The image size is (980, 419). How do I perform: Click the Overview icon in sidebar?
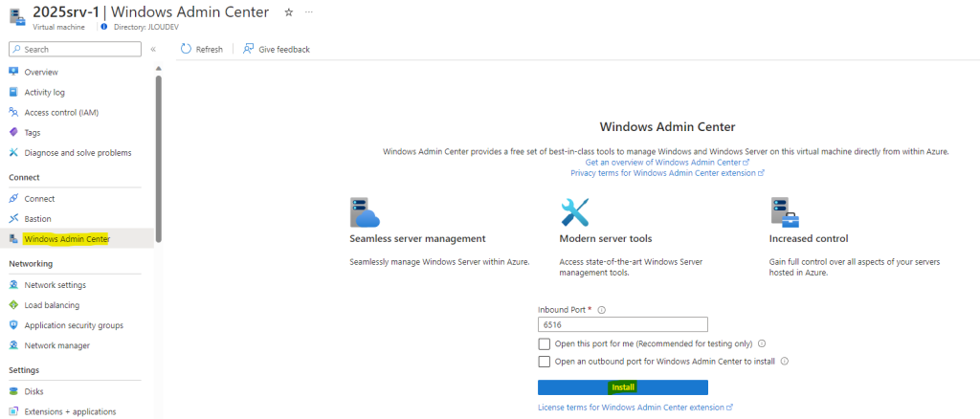pos(13,72)
